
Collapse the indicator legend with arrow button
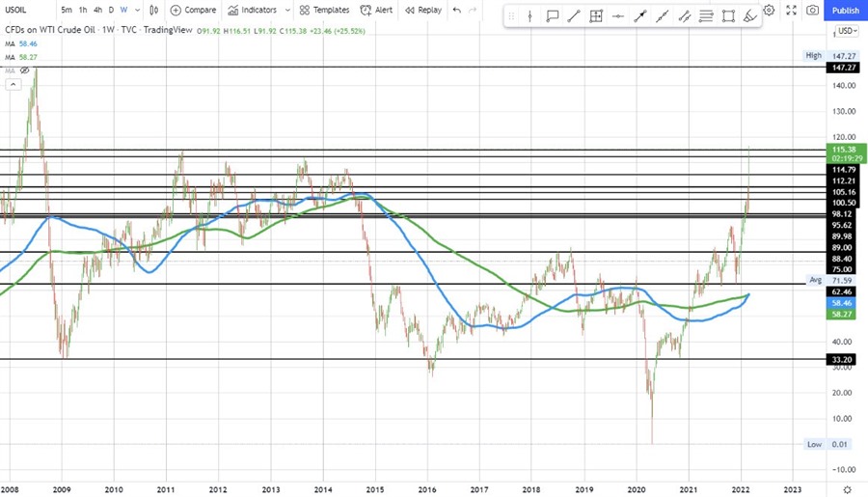pyautogui.click(x=14, y=85)
